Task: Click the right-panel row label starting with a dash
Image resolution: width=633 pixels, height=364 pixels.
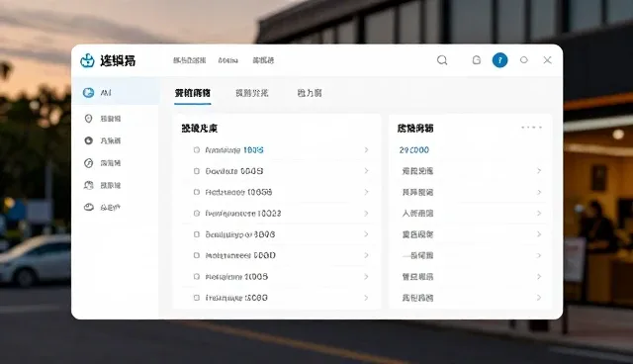Action: 417,255
